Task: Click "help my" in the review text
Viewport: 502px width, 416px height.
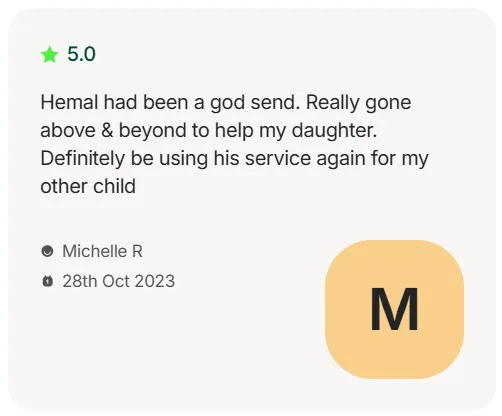Action: (250, 131)
